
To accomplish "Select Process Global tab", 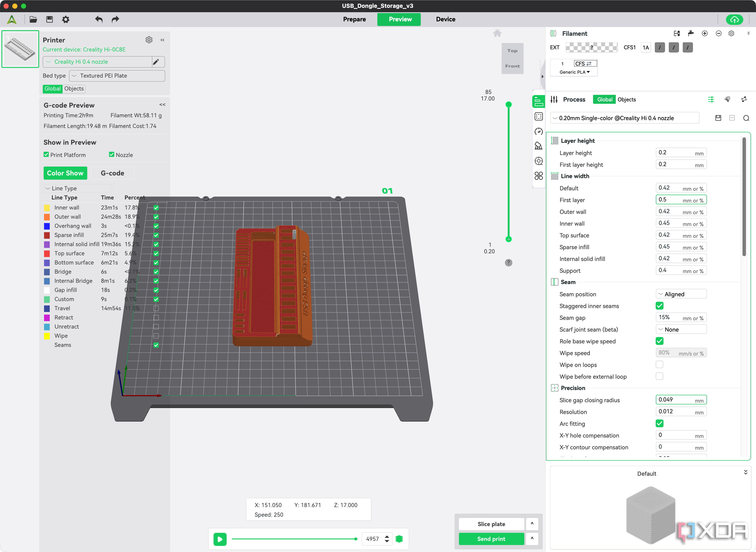I will [x=604, y=100].
